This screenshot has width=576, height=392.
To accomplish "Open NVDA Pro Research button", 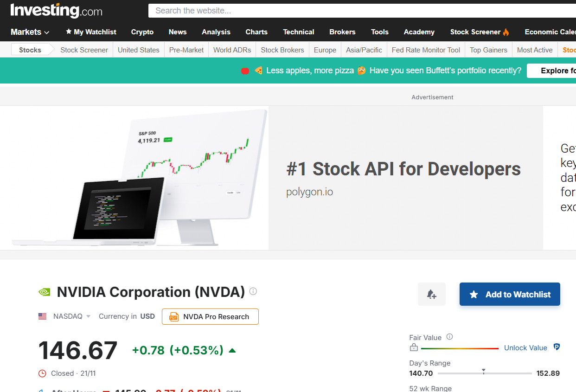I will pos(210,317).
